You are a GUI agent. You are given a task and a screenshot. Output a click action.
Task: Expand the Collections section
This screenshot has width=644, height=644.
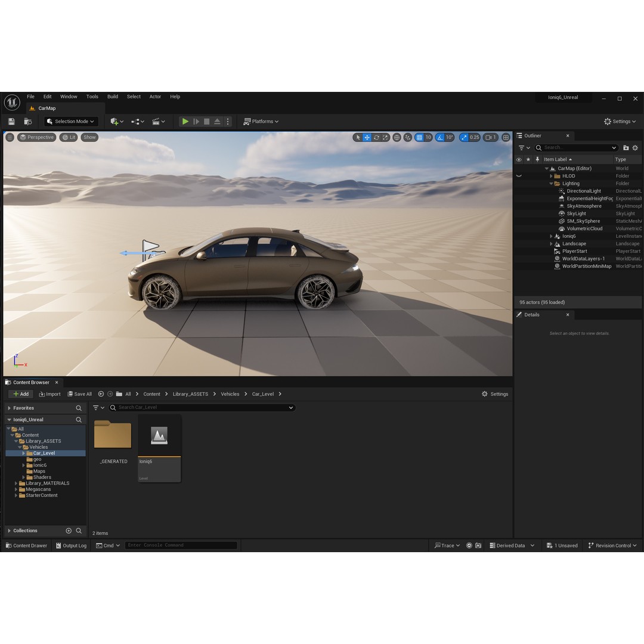pos(9,531)
